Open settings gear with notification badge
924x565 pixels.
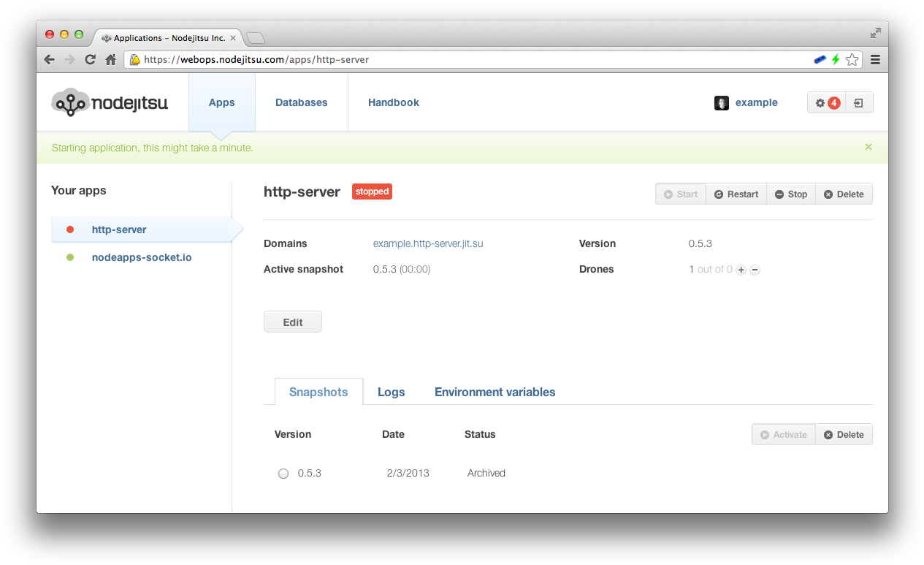[826, 103]
